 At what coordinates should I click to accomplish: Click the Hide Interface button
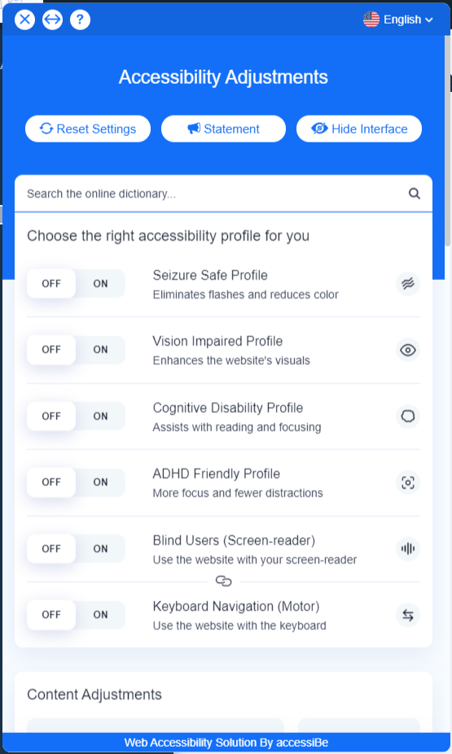pos(359,129)
